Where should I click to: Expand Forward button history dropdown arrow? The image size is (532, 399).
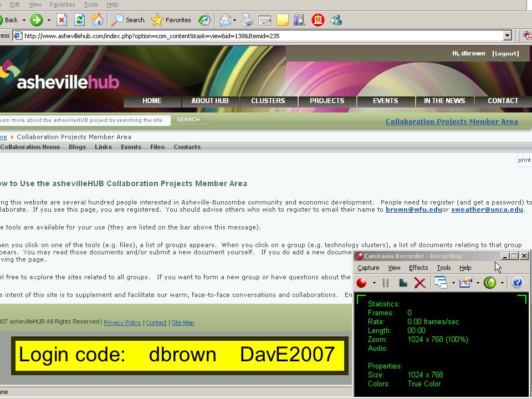[49, 21]
